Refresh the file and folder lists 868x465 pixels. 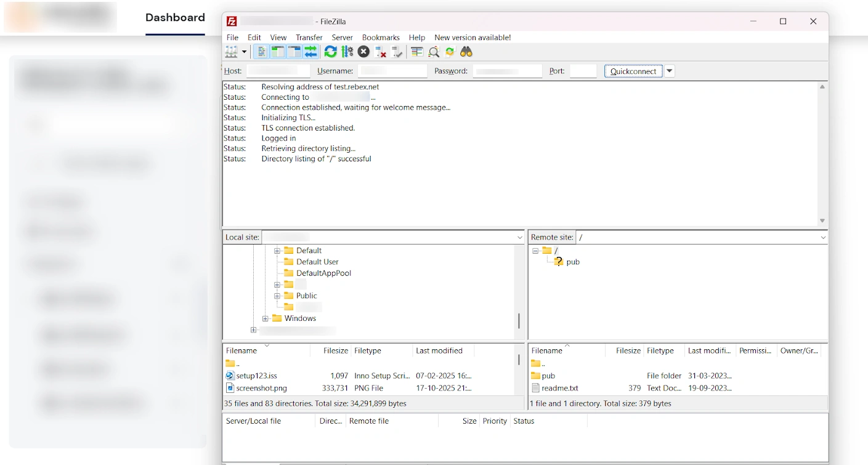click(331, 52)
